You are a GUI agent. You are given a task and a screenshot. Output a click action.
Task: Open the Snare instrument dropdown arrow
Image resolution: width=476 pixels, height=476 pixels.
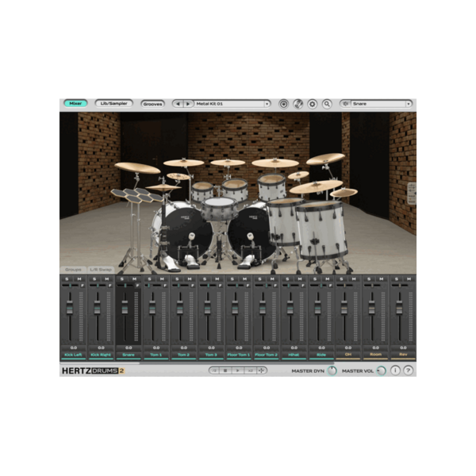(x=409, y=104)
